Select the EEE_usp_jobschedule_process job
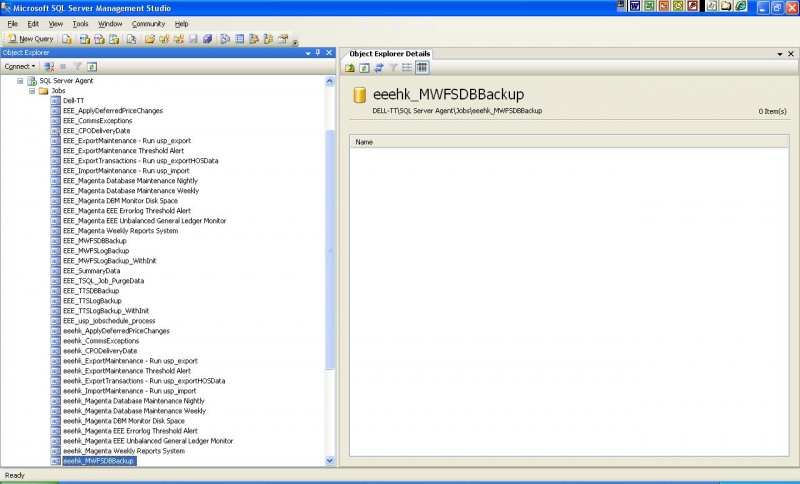 click(109, 321)
